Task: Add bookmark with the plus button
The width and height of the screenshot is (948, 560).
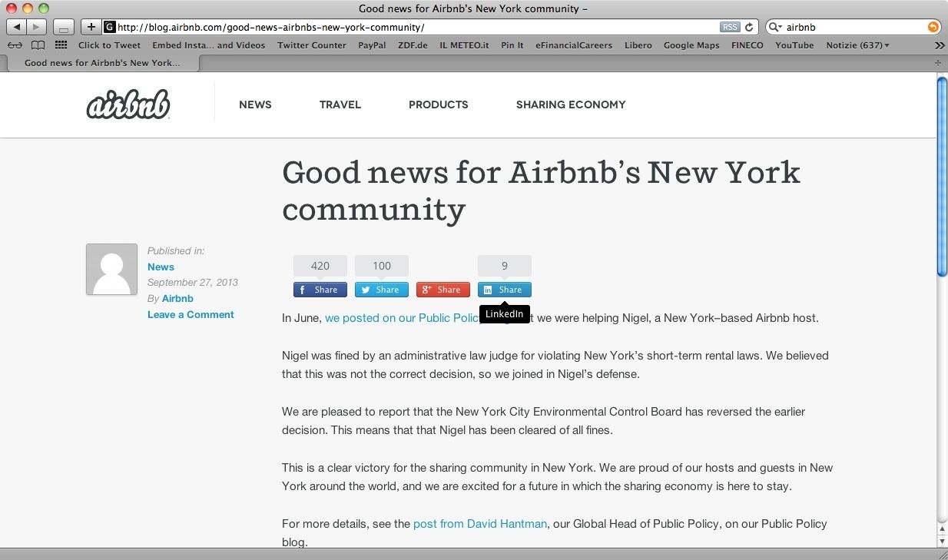Action: pos(91,27)
